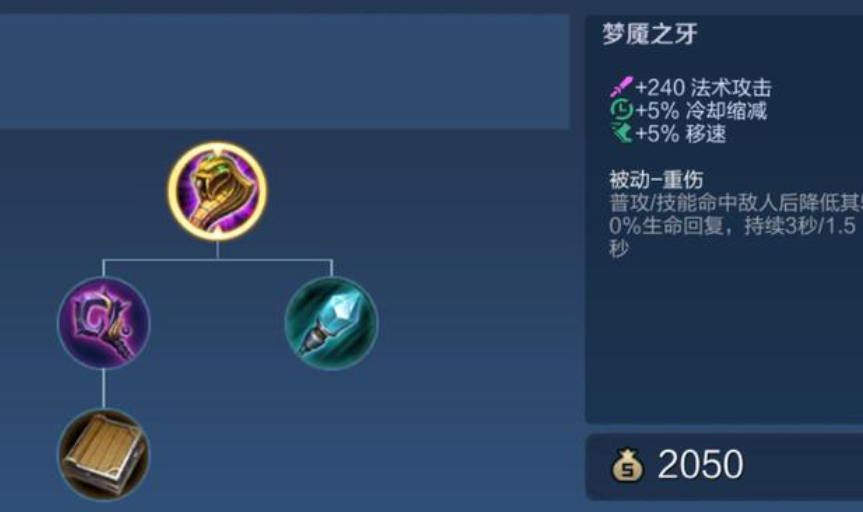This screenshot has width=863, height=512.
Task: Click the +240 法术攻击 stat line
Action: [691, 88]
